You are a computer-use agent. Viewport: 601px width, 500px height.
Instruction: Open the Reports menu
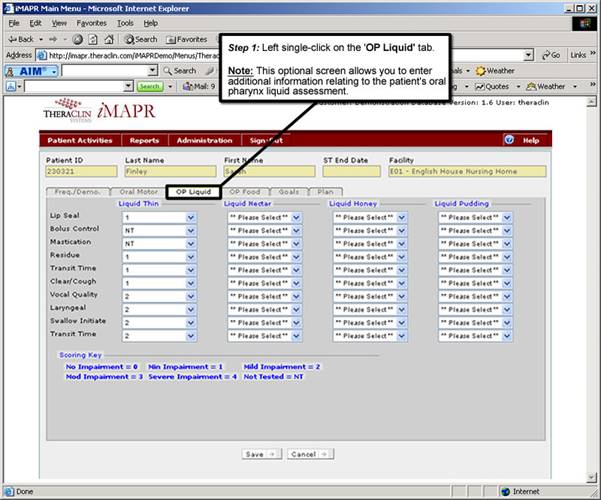(x=144, y=140)
